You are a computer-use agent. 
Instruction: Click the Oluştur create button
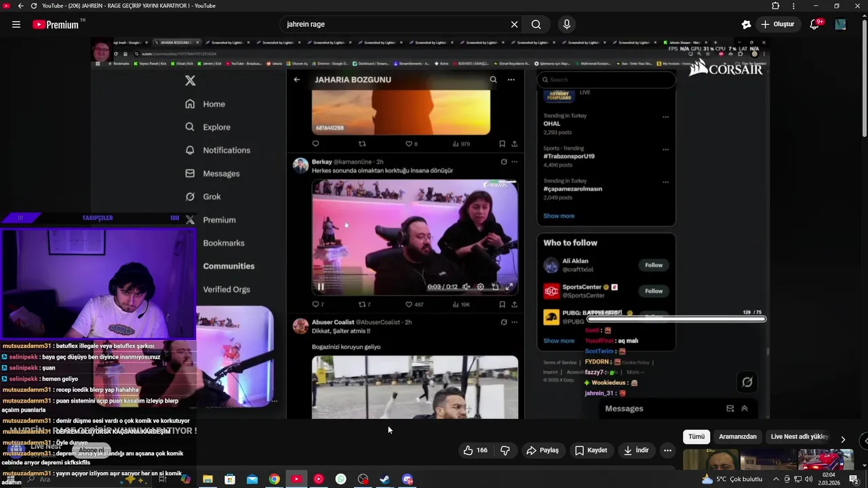(x=777, y=24)
